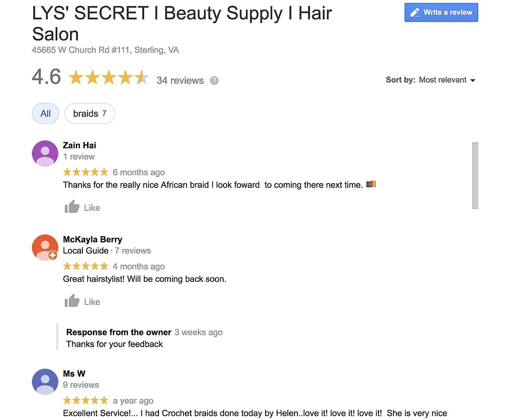Open Ms W's blue profile avatar

[x=45, y=382]
